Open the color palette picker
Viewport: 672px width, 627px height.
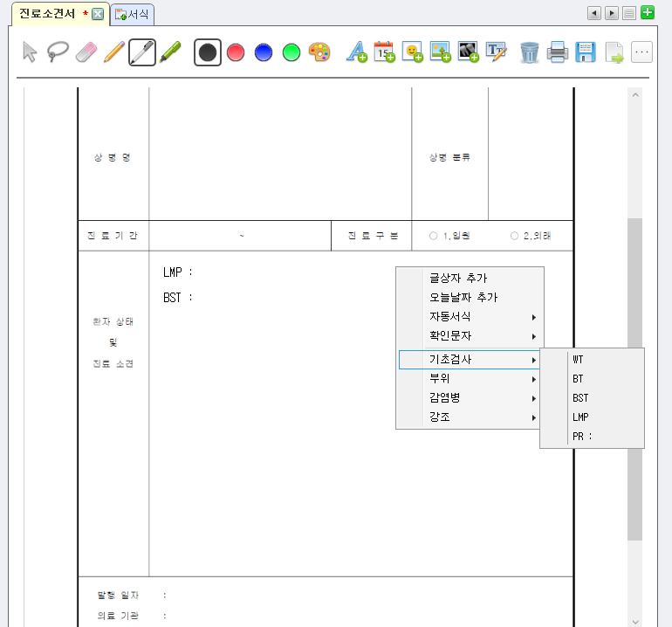coord(319,52)
